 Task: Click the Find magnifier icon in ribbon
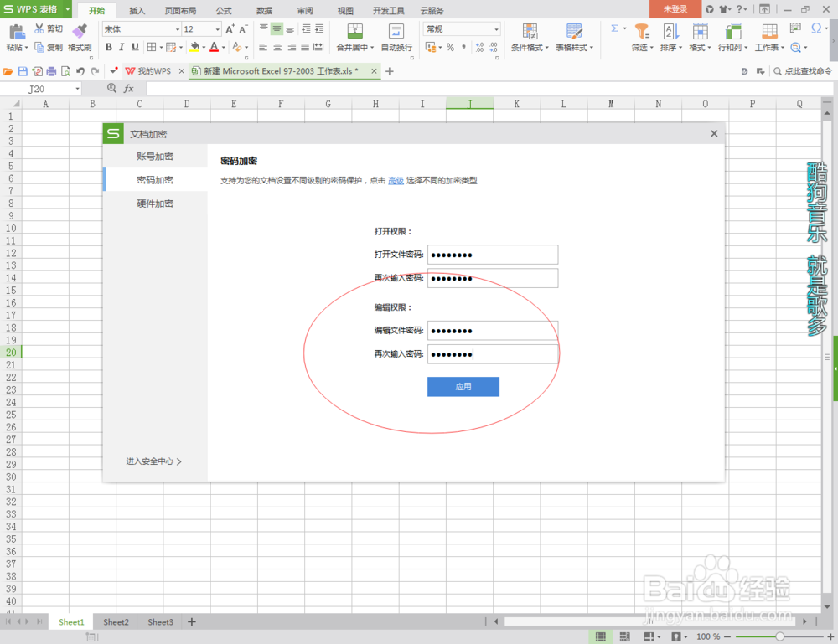point(796,48)
